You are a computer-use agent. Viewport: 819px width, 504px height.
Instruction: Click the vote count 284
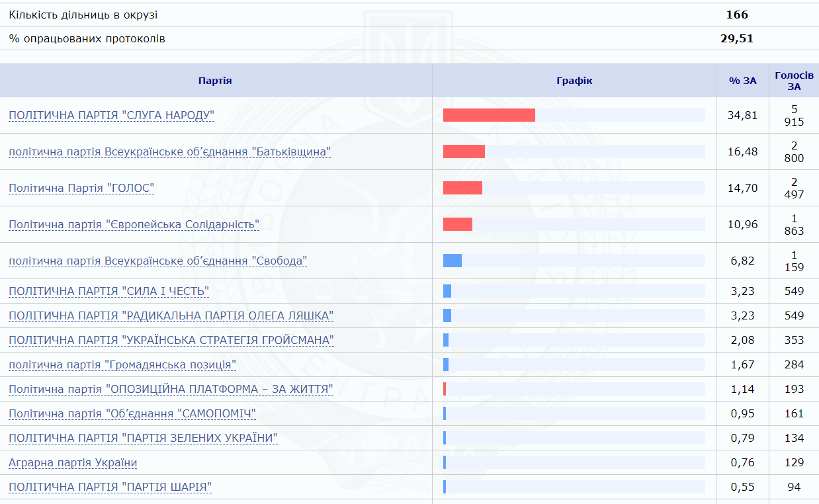coord(794,364)
